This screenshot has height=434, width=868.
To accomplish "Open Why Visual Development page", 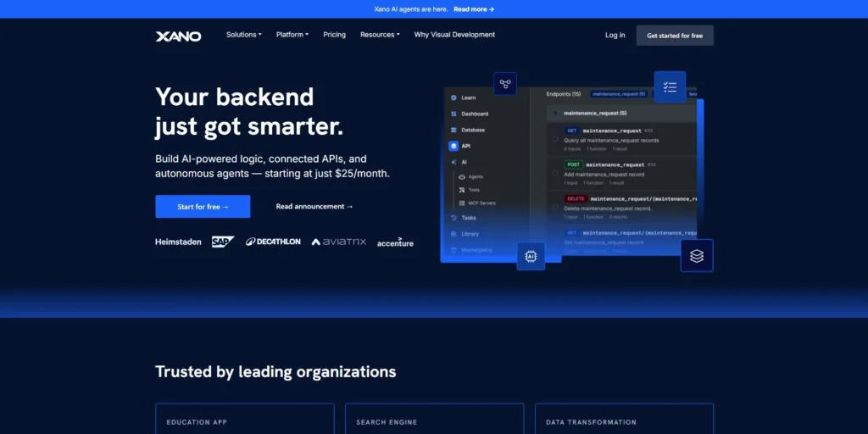I will click(x=454, y=34).
